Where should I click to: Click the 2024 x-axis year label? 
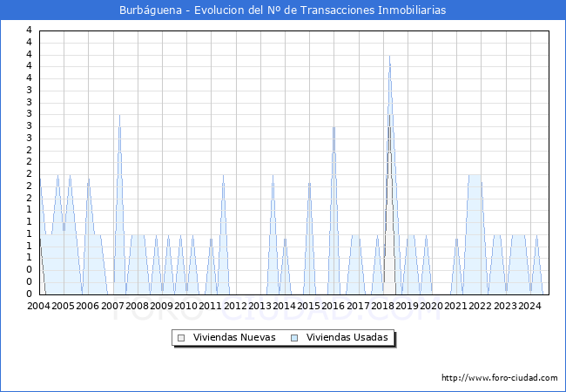coord(529,306)
